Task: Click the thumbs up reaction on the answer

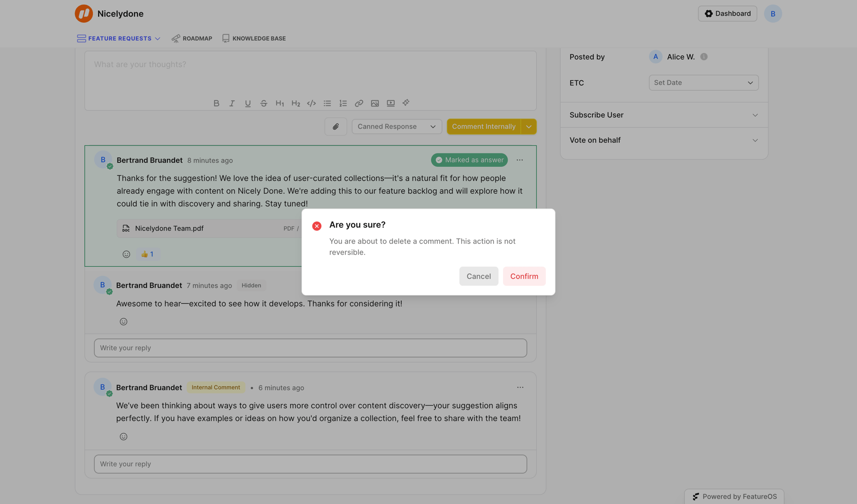Action: click(148, 254)
